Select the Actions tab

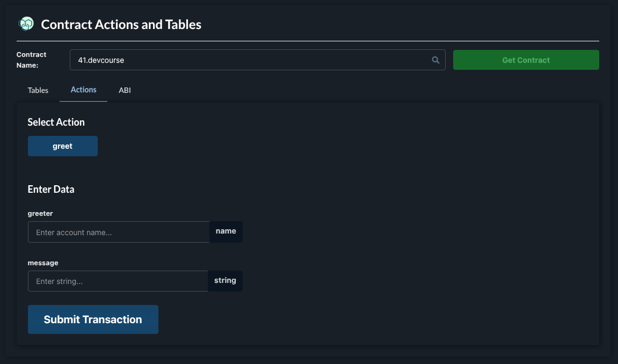tap(83, 90)
